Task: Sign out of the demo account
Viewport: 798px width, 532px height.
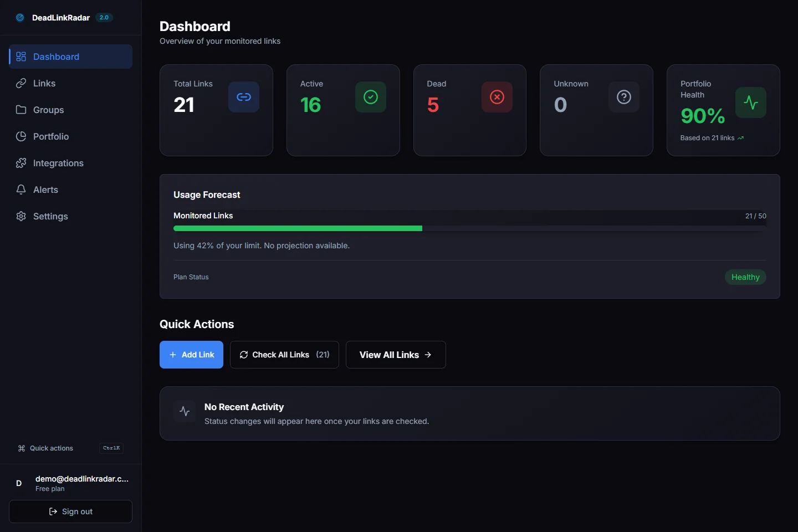Action: coord(70,511)
